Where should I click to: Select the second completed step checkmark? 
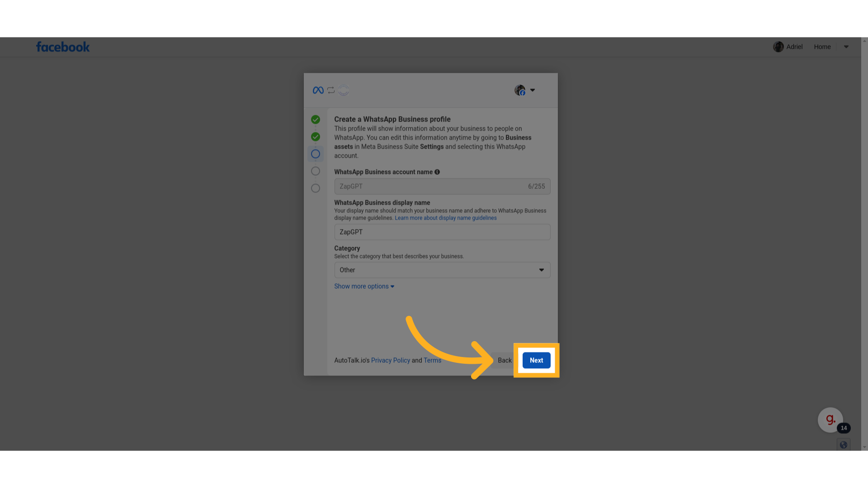tap(316, 137)
